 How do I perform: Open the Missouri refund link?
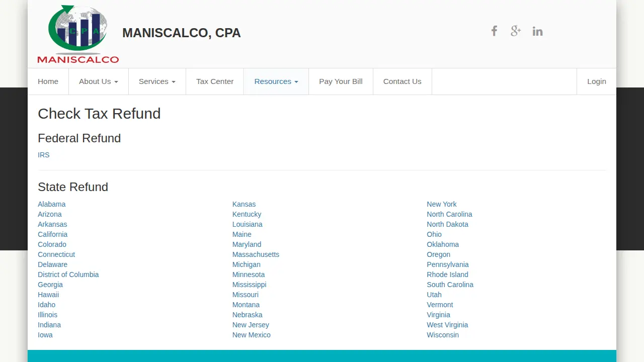[x=245, y=295]
